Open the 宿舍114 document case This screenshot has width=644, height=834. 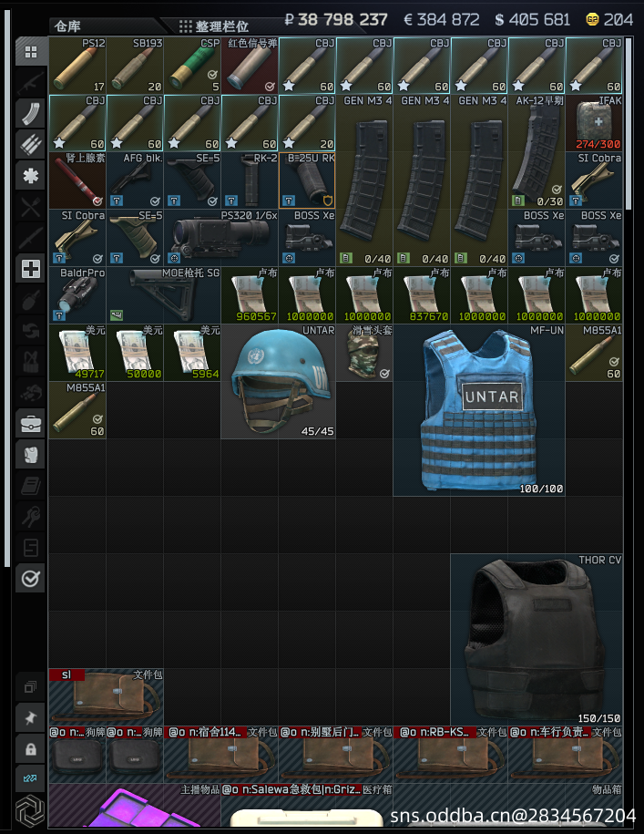pos(221,755)
